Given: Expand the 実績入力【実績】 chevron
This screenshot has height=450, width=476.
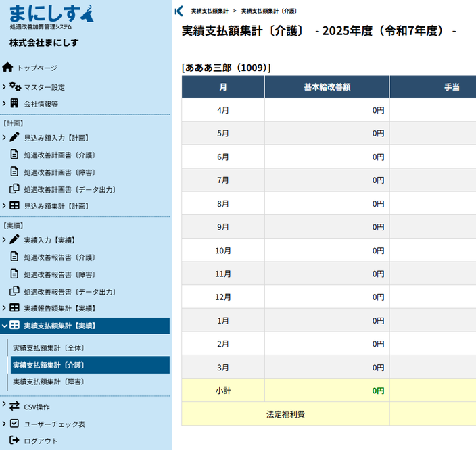Looking at the screenshot, I should 4,239.
